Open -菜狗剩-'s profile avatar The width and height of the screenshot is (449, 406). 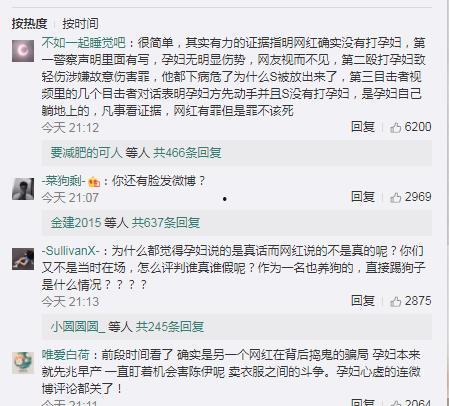[x=23, y=189]
